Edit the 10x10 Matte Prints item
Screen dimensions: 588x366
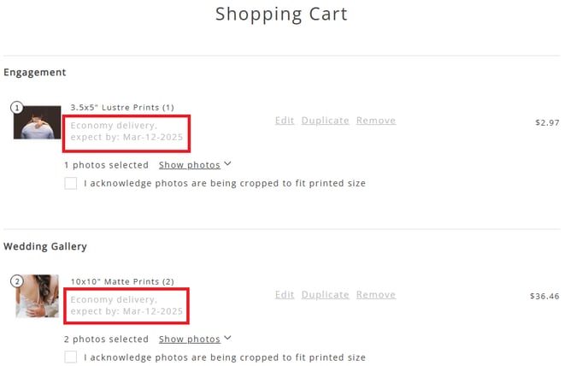point(285,295)
